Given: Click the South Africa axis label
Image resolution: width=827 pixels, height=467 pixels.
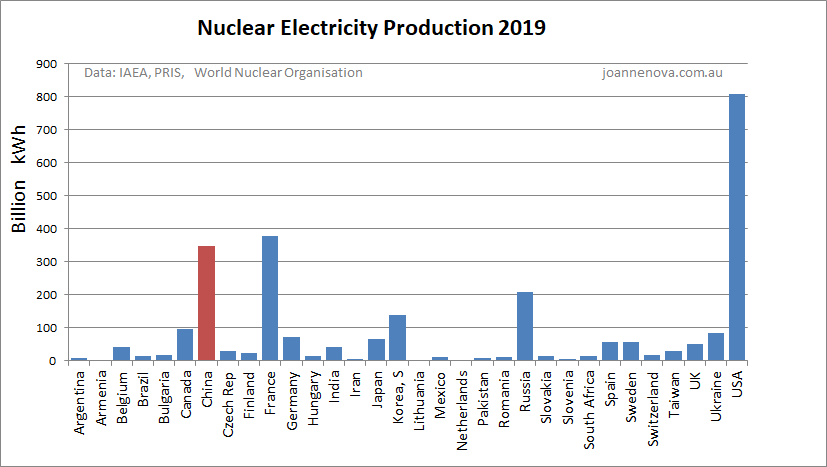Looking at the screenshot, I should tap(589, 403).
